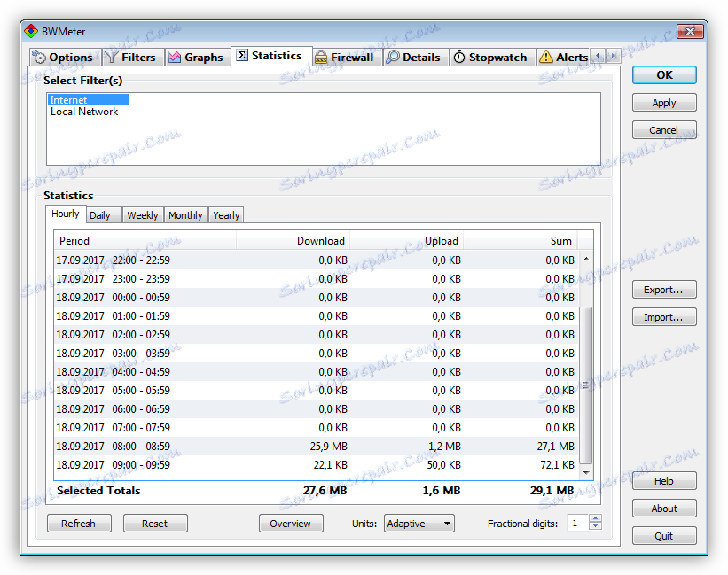Image resolution: width=728 pixels, height=575 pixels.
Task: Select row 18.09.2017 07:00 - 07:59
Action: click(317, 427)
